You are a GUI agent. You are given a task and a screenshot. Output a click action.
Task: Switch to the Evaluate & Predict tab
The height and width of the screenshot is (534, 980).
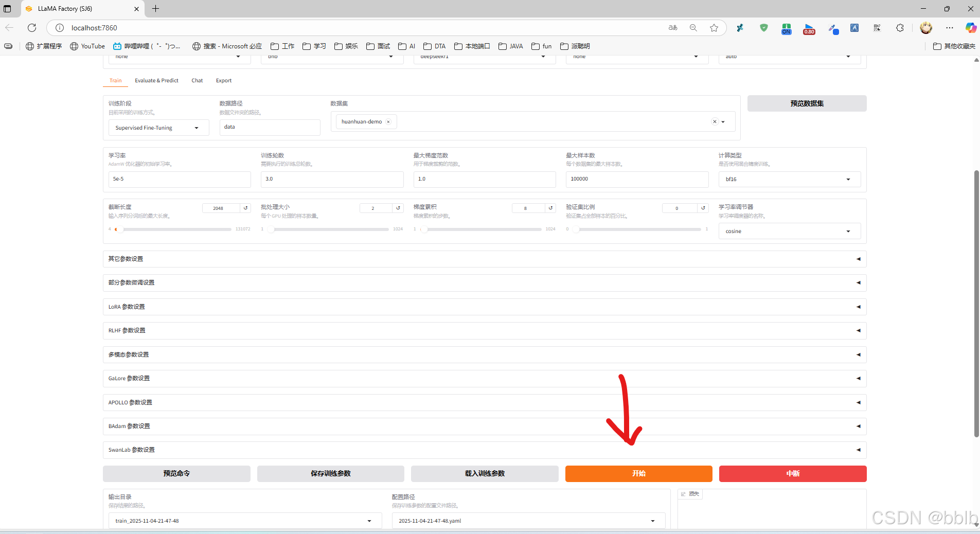pos(156,80)
